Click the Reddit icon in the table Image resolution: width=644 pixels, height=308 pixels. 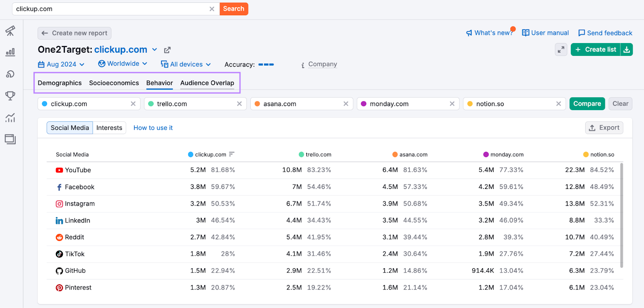pos(59,237)
